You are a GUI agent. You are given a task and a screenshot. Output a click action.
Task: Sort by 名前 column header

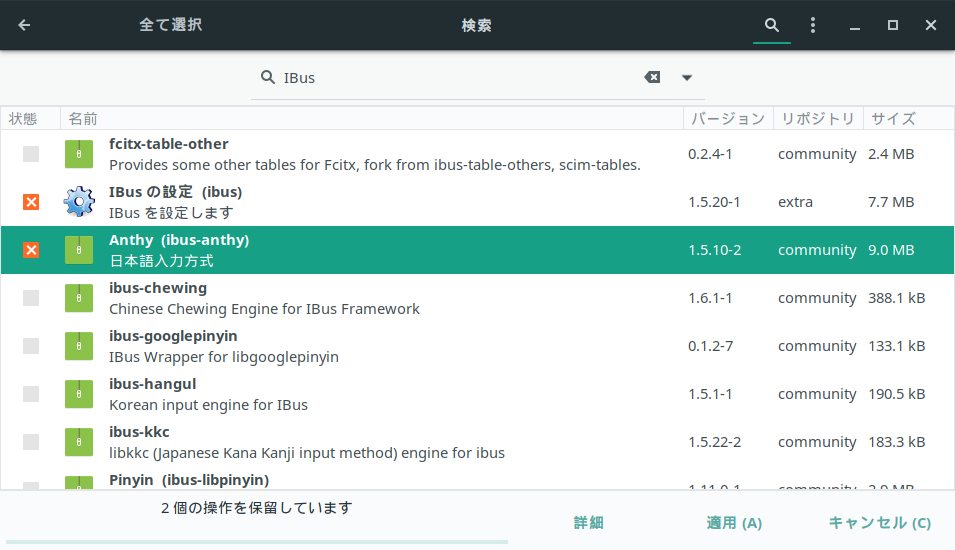click(x=372, y=118)
